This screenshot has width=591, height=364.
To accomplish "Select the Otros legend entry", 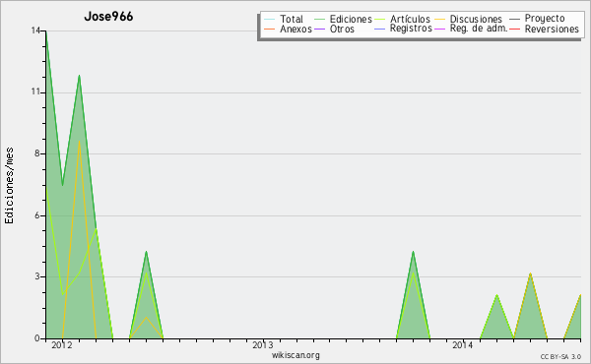I will [342, 29].
